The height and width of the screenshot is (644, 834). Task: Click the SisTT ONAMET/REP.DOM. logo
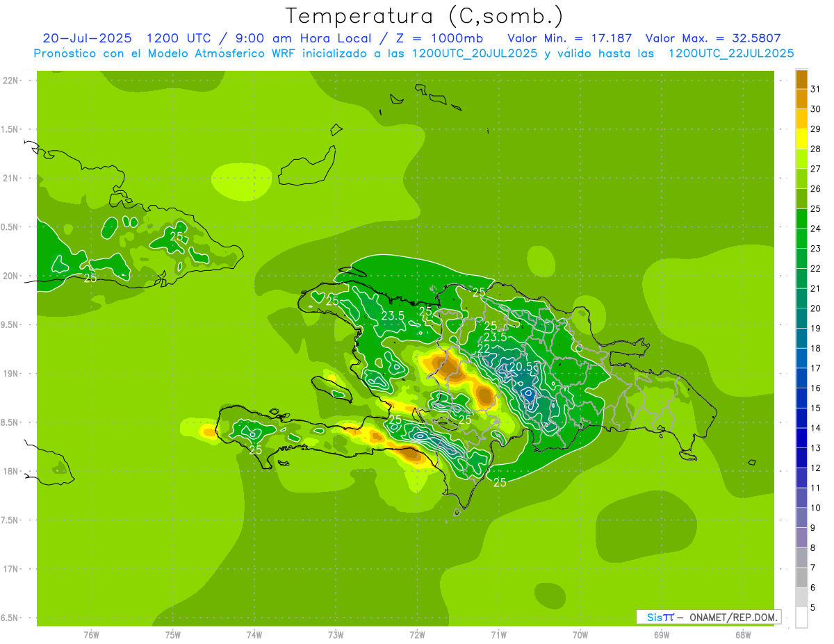pos(708,617)
